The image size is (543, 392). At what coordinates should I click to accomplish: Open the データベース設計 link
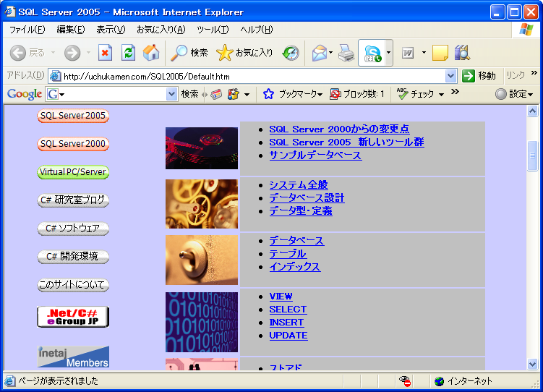click(307, 198)
